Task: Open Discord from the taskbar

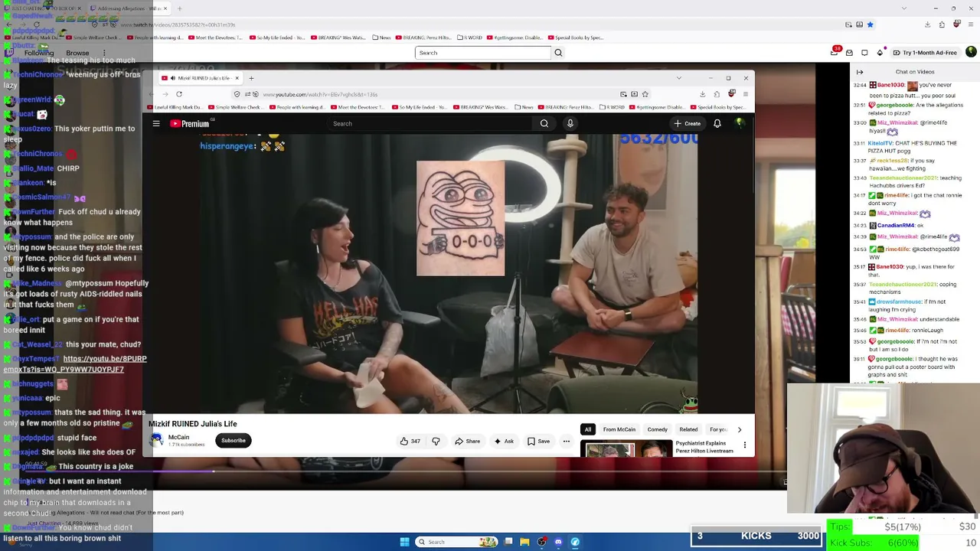Action: click(x=558, y=542)
